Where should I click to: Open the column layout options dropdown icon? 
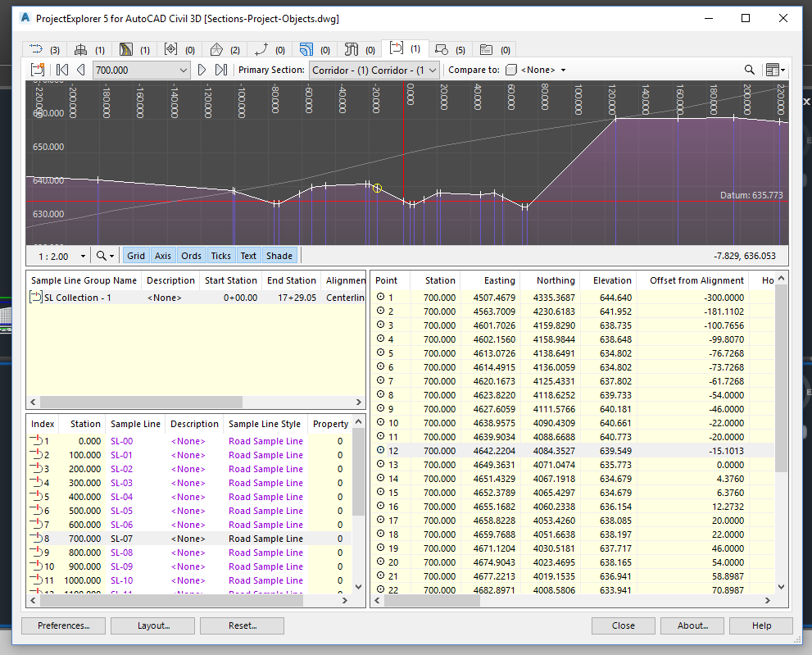tap(775, 70)
